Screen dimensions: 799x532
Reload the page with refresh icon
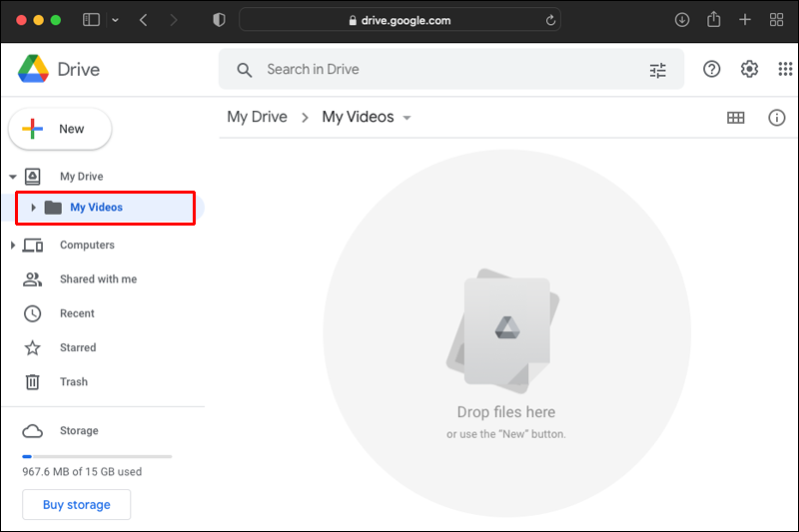pyautogui.click(x=550, y=20)
